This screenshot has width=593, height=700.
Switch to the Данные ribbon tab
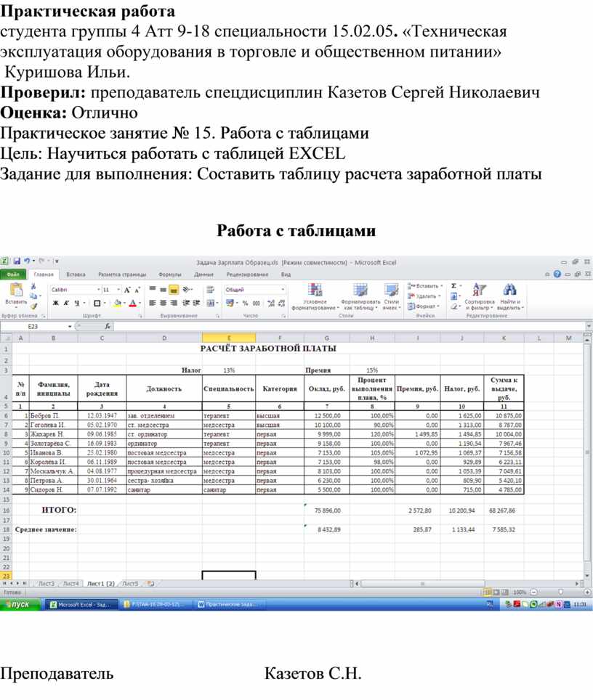coord(203,274)
